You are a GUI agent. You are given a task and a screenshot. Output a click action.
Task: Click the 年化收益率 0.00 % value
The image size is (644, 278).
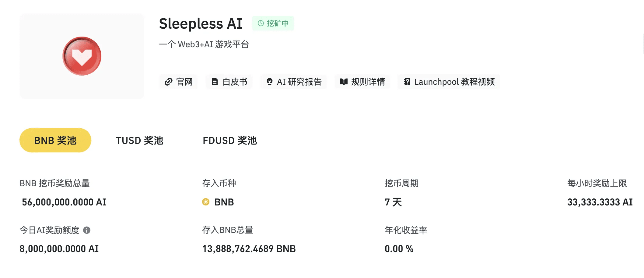(x=399, y=249)
